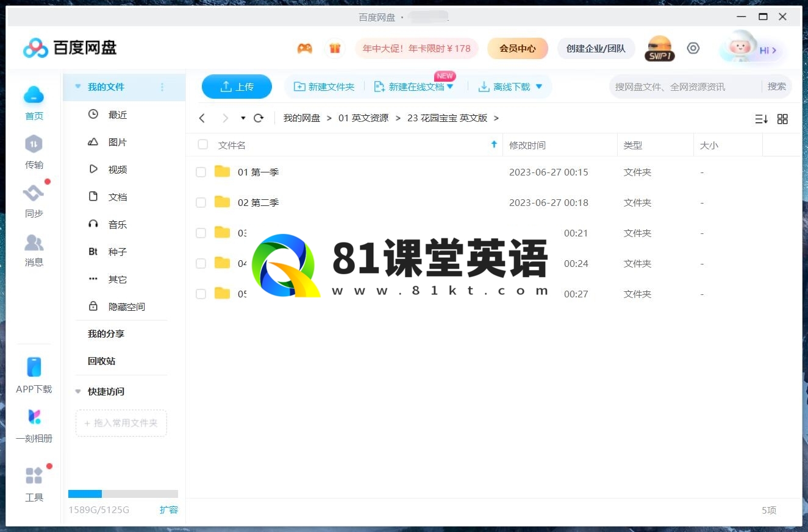Open the 新建在线文档 dropdown arrow
The image size is (808, 532).
[x=451, y=87]
